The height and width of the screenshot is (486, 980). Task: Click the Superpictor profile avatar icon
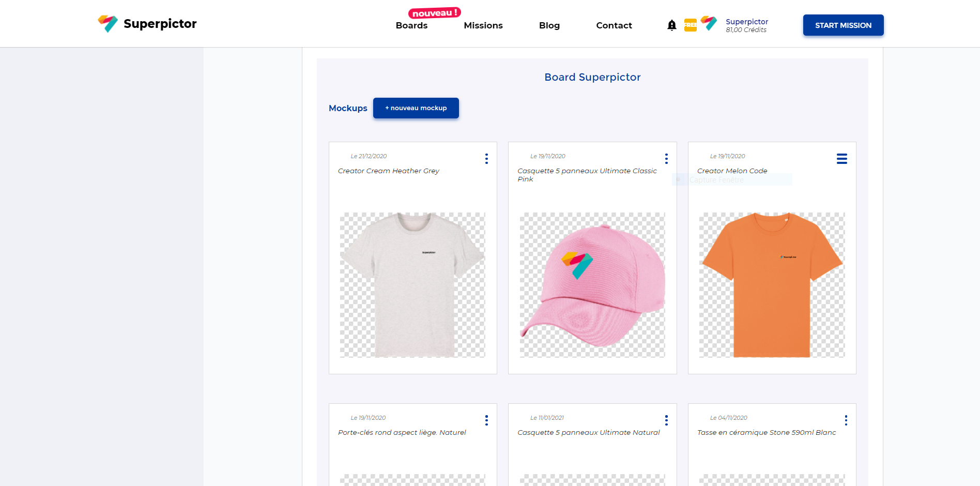tap(709, 24)
